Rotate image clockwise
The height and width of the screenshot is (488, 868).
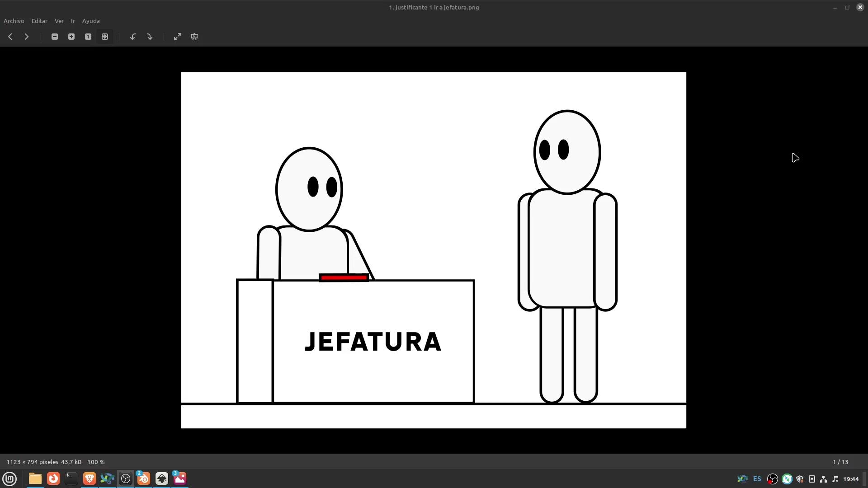tap(150, 37)
